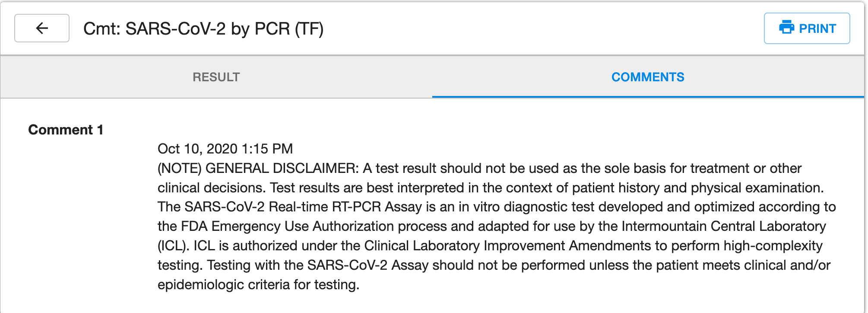Image resolution: width=868 pixels, height=313 pixels.
Task: Click the GENERAL DISCLAIMER text
Action: pyautogui.click(x=282, y=168)
